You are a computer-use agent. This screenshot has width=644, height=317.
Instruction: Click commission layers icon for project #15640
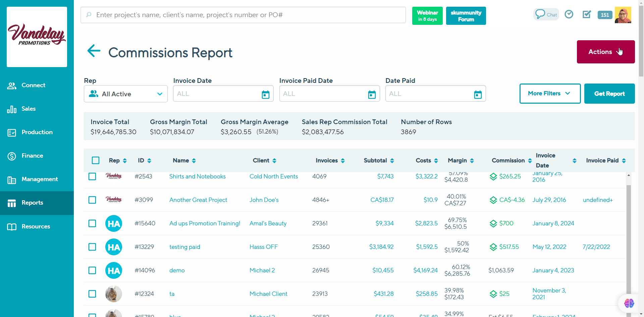(493, 223)
